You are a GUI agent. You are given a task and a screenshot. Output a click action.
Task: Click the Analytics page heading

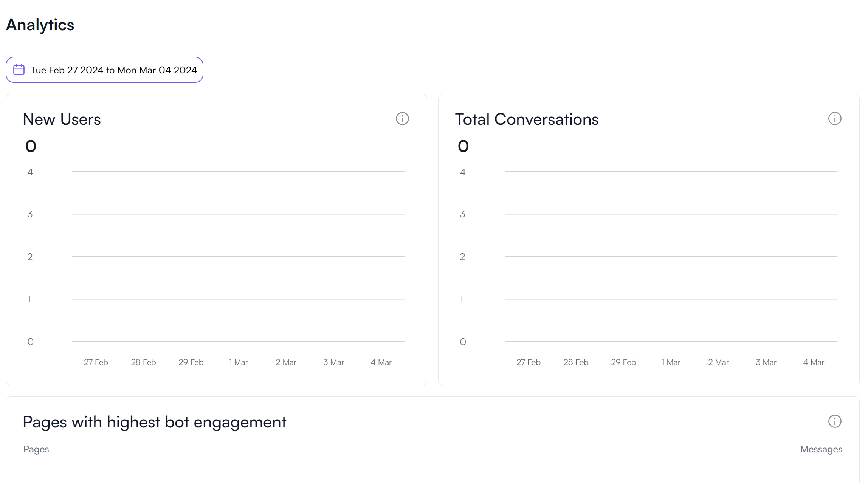pos(40,25)
